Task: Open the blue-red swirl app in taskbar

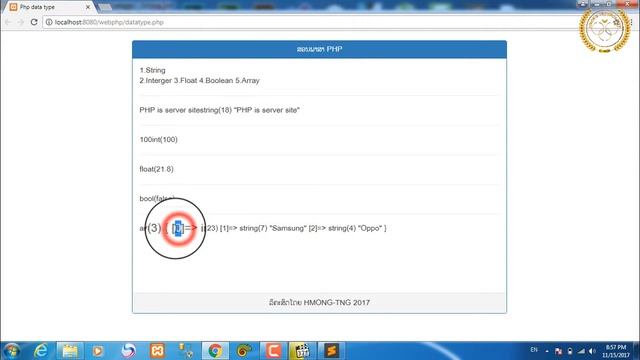Action: [128, 351]
